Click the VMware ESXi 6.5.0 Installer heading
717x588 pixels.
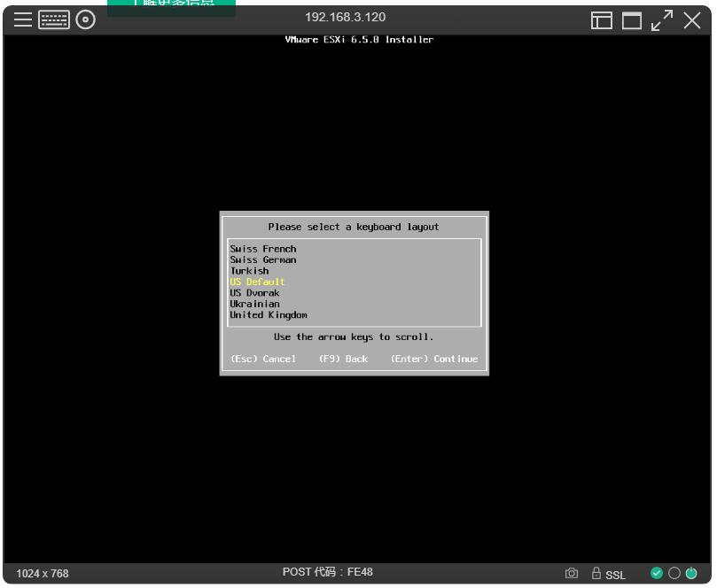[x=359, y=40]
